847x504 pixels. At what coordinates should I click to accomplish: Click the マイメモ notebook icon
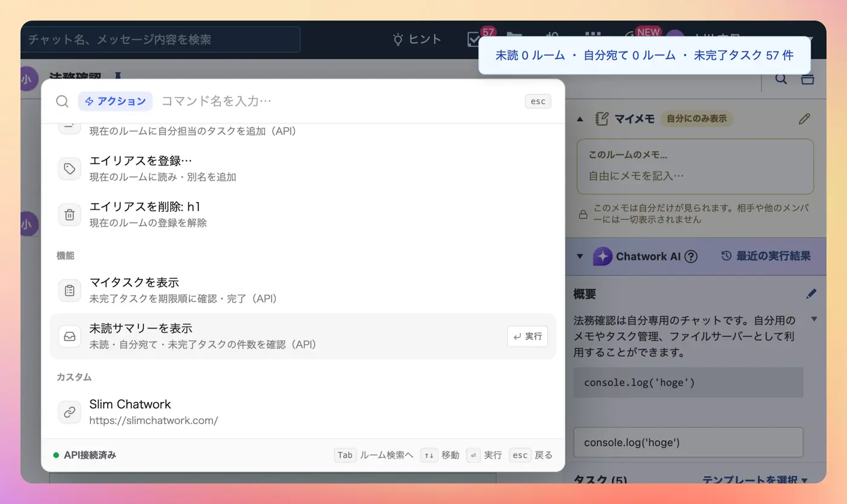point(601,119)
